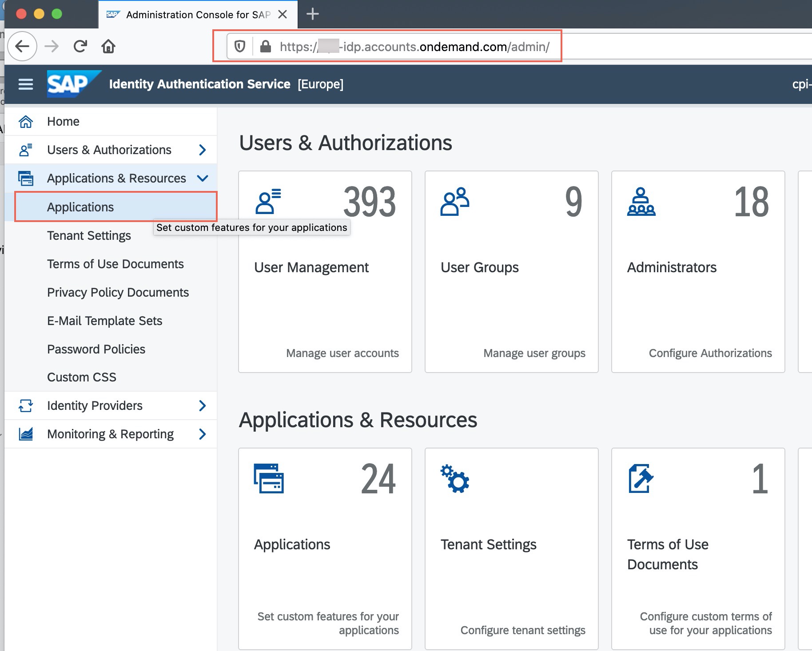The image size is (812, 651).
Task: Expand the Identity Providers section chevron
Action: coord(202,405)
